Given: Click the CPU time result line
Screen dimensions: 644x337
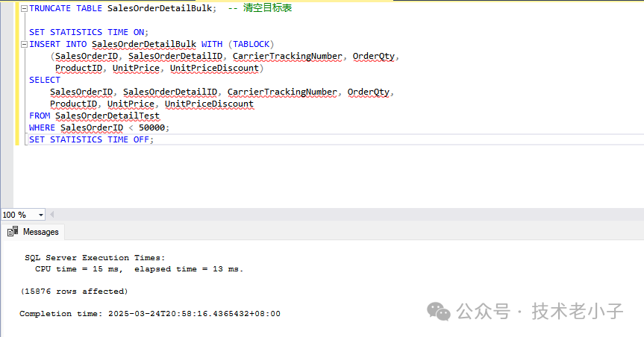Looking at the screenshot, I should pos(139,269).
